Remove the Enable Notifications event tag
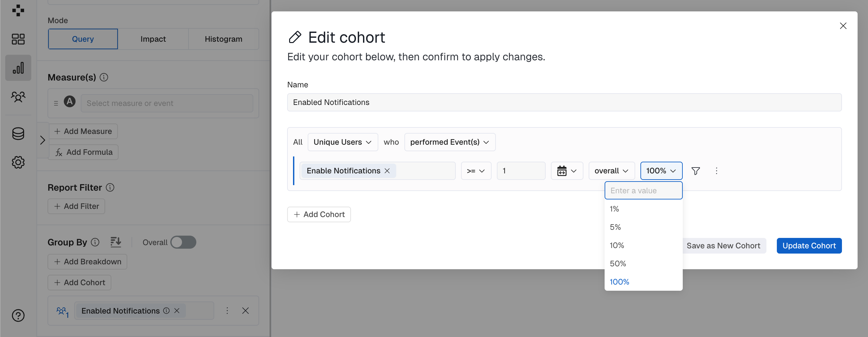The image size is (868, 337). pyautogui.click(x=387, y=171)
